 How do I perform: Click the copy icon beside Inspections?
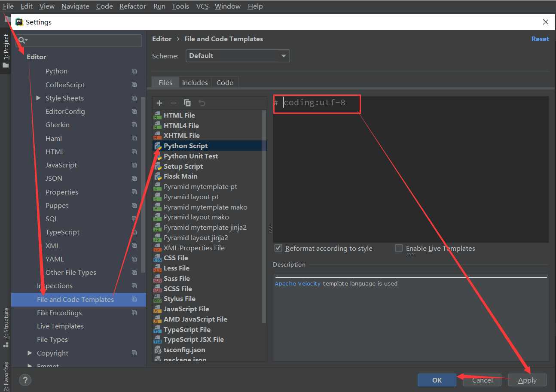tap(134, 286)
